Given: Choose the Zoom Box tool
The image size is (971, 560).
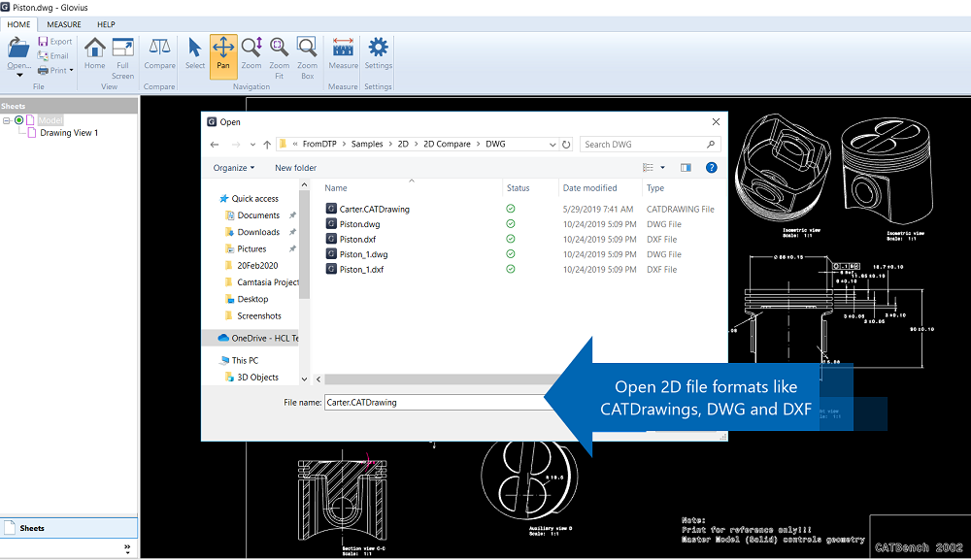Looking at the screenshot, I should tap(307, 49).
